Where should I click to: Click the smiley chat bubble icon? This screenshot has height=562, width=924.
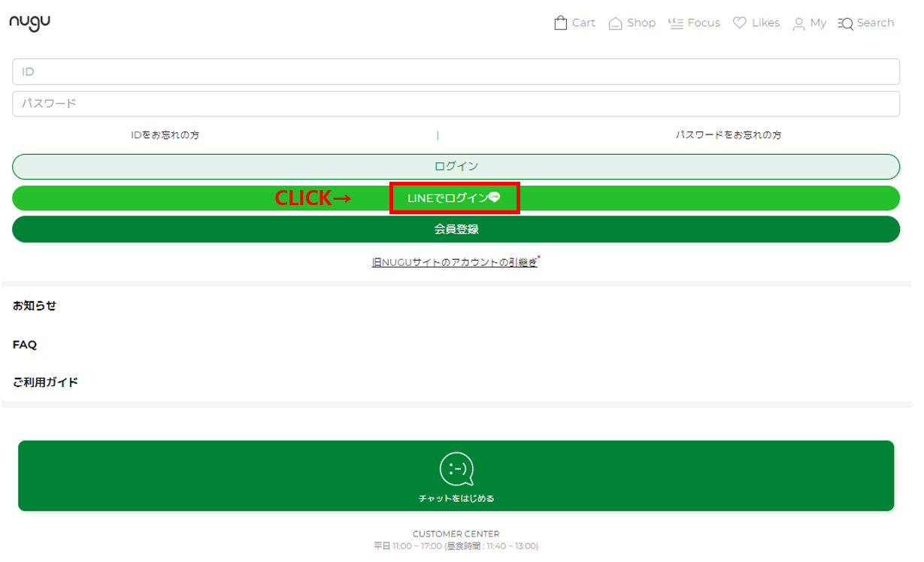pyautogui.click(x=456, y=469)
